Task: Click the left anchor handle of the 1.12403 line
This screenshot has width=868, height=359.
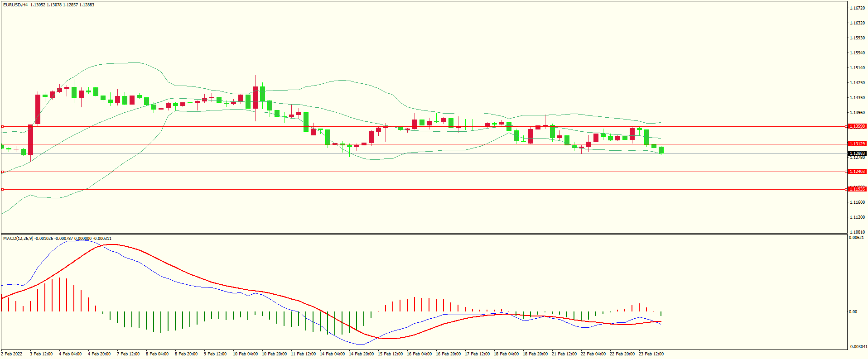Action: pyautogui.click(x=2, y=172)
